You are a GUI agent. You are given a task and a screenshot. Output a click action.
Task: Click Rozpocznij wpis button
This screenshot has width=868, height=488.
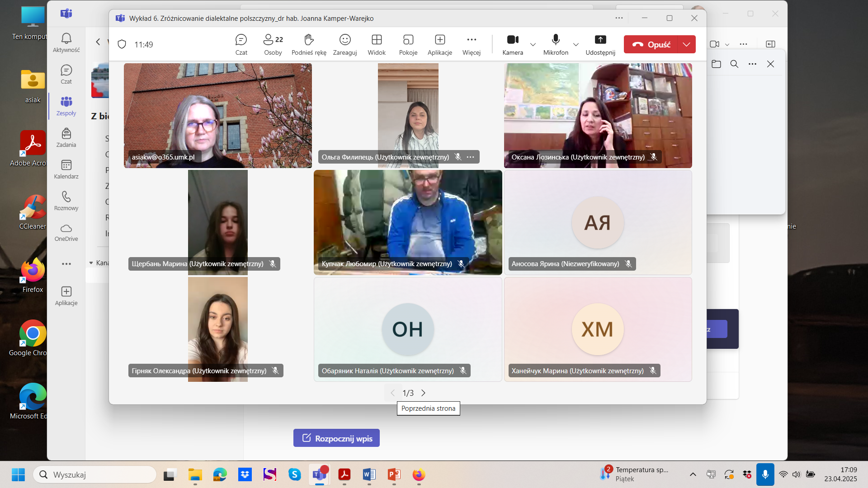(336, 438)
